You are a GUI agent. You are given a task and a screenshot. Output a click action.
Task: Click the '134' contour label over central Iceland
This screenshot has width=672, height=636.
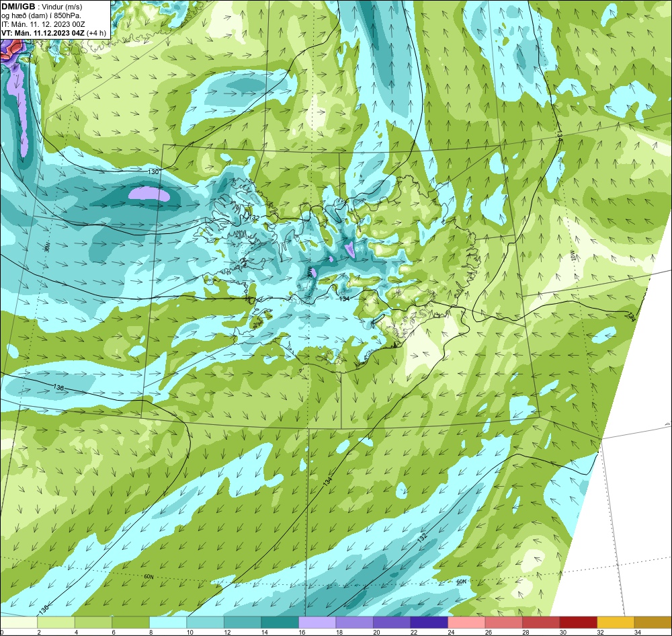pos(344,299)
